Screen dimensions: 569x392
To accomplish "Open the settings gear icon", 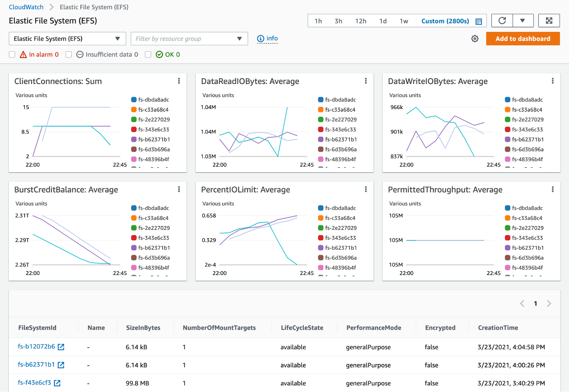I will point(474,38).
